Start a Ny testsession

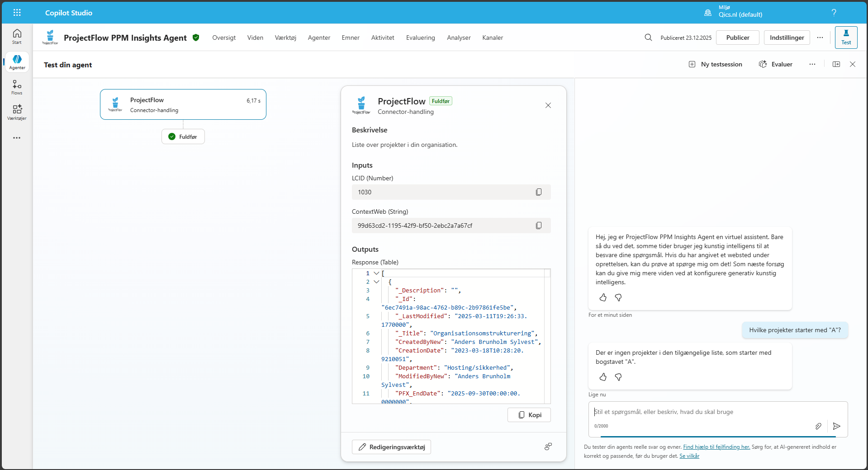tap(715, 64)
